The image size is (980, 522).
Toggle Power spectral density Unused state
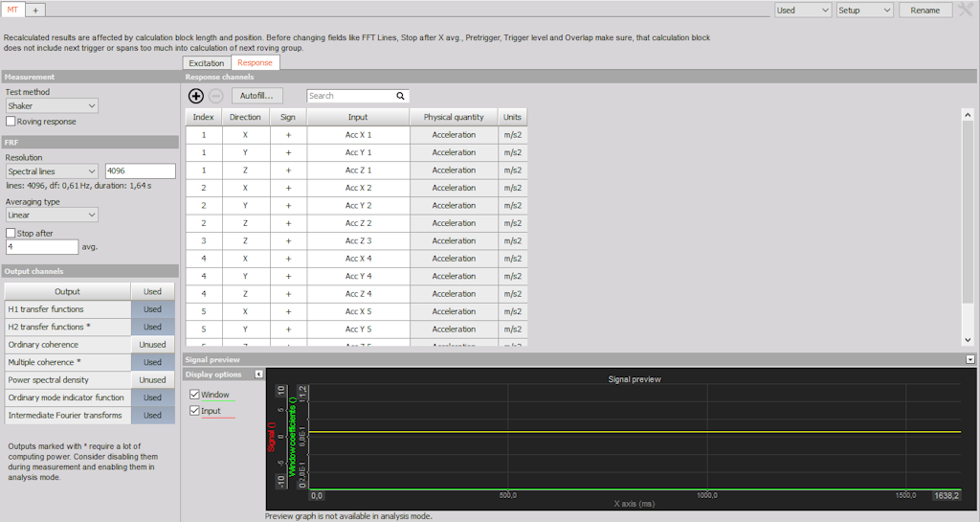[x=152, y=379]
